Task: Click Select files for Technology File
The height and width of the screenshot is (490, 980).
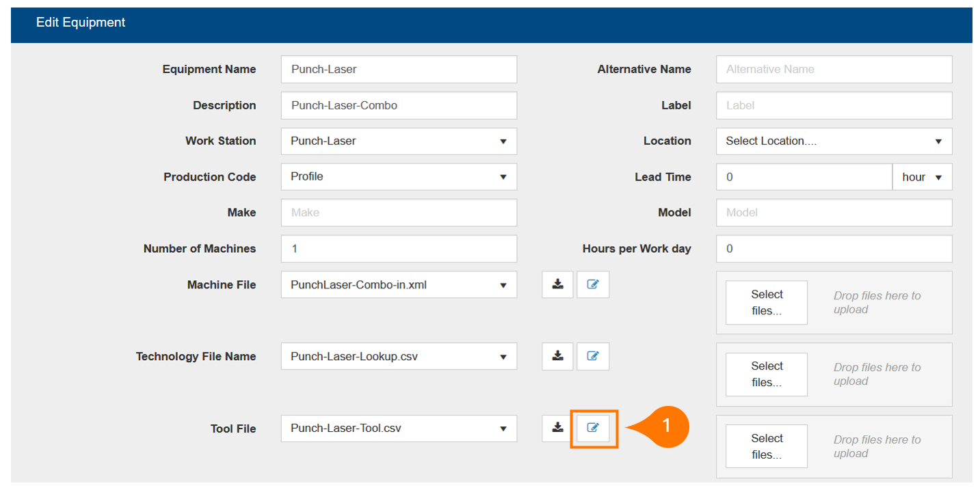Action: tap(766, 375)
